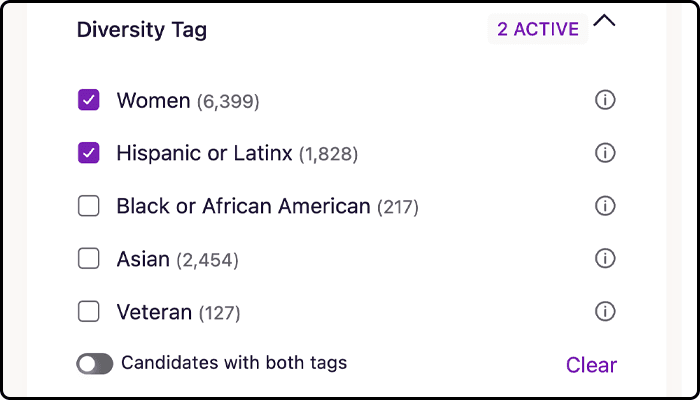Click the Clear link

[591, 365]
